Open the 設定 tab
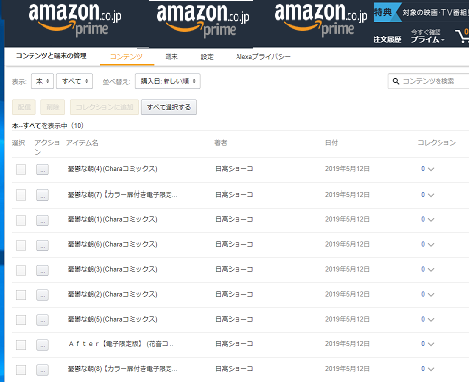 (207, 57)
